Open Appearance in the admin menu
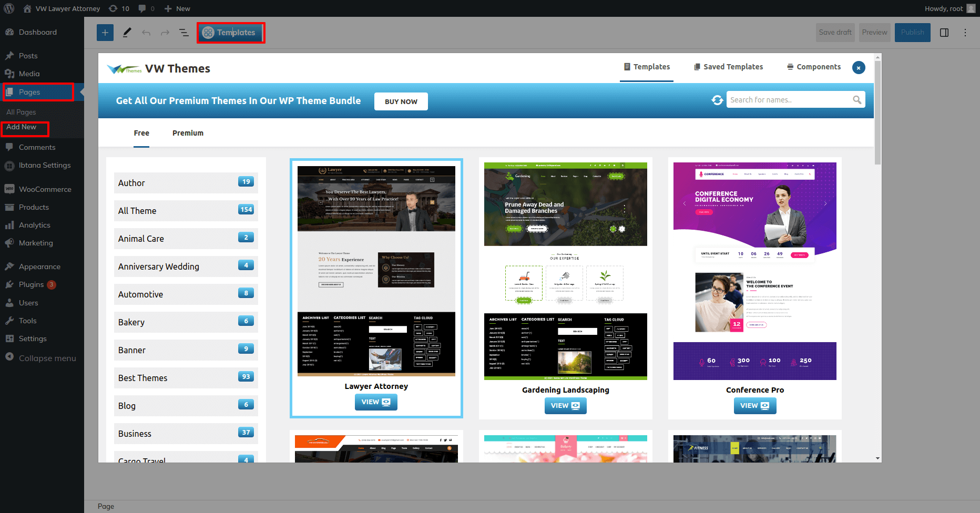Viewport: 980px width, 513px height. point(42,266)
